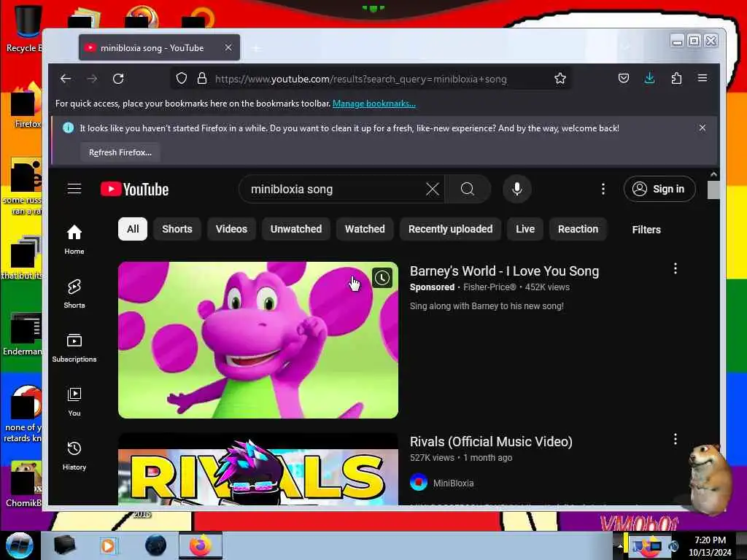
Task: Show hidden system tray icons arrow
Action: [x=620, y=545]
